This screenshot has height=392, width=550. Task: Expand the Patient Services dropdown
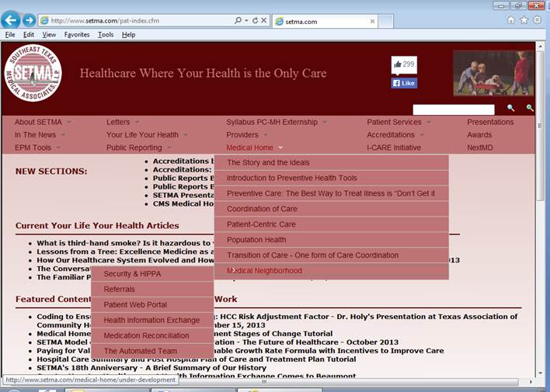click(399, 122)
